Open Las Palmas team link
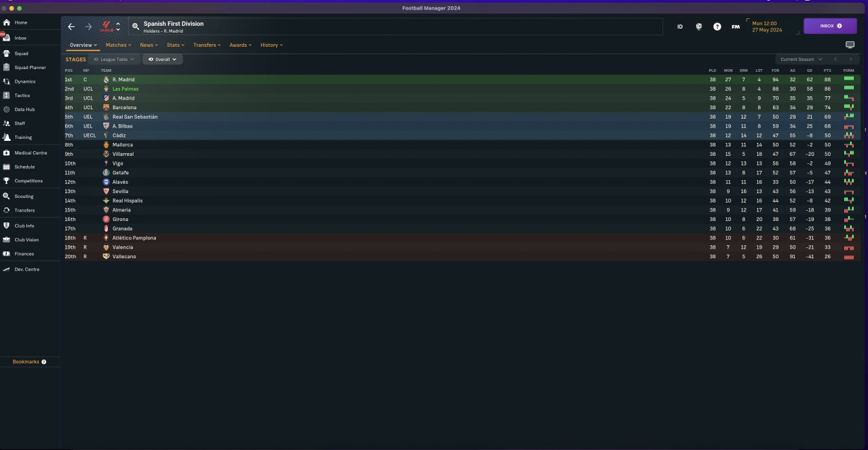Image resolution: width=868 pixels, height=450 pixels. point(124,89)
